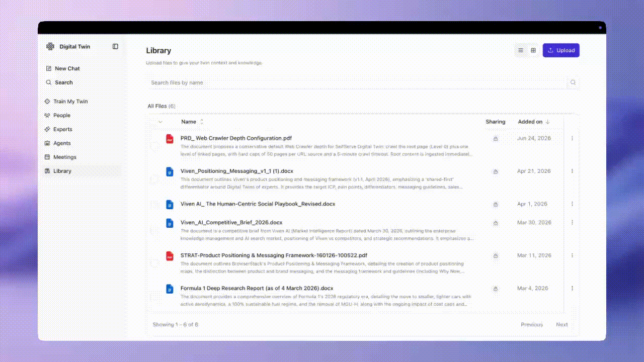Switch to list view layout
The image size is (644, 362).
pos(521,50)
